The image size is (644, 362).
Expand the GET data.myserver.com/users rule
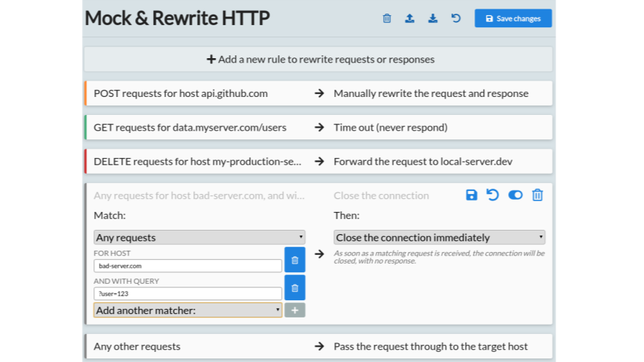318,127
